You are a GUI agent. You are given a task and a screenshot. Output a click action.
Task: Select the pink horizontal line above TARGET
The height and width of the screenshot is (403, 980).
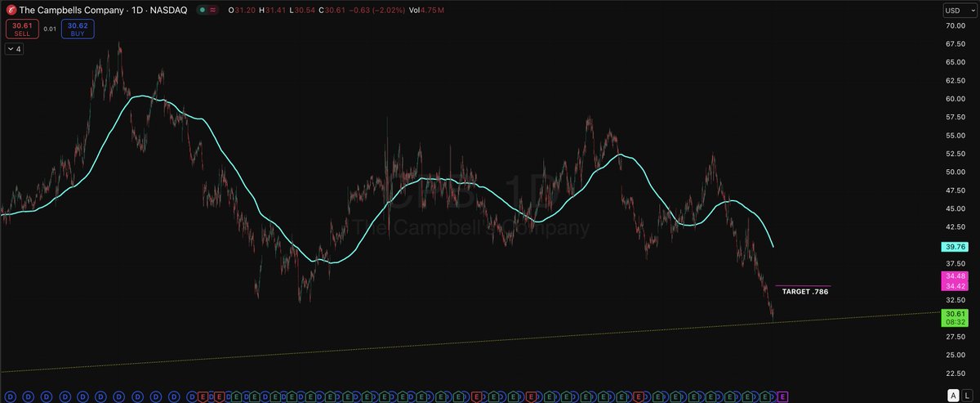point(802,286)
